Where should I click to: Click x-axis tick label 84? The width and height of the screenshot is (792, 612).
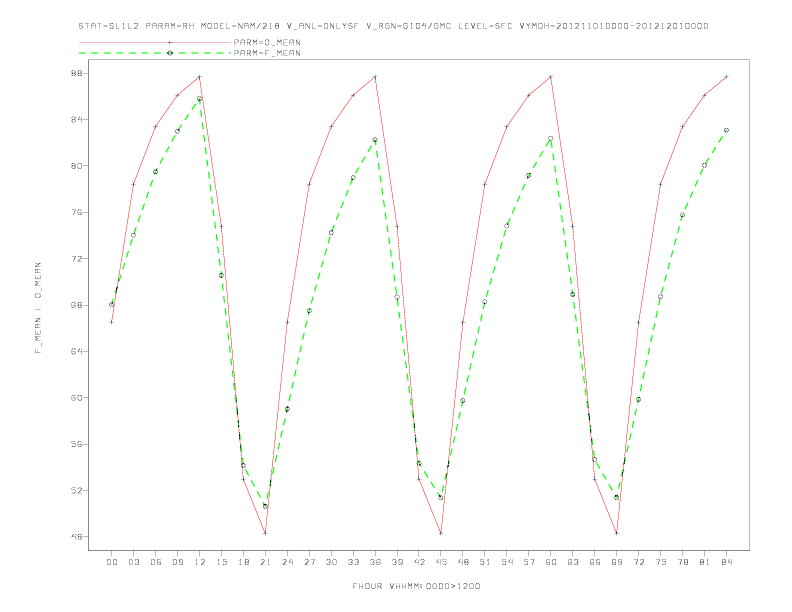[727, 562]
